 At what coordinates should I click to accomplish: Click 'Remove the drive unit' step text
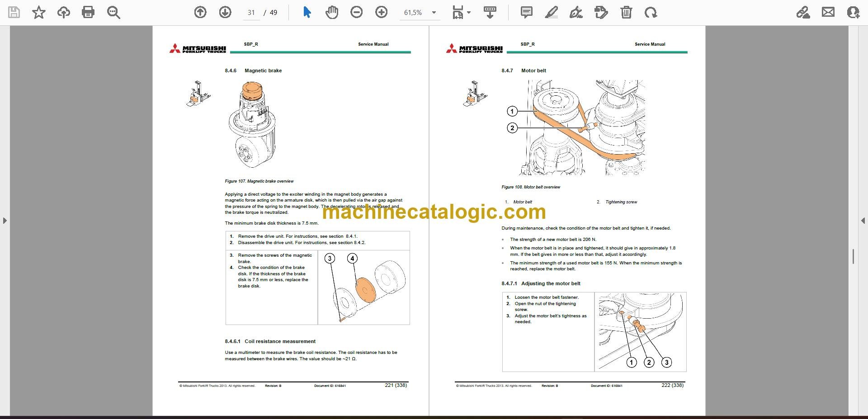[297, 236]
